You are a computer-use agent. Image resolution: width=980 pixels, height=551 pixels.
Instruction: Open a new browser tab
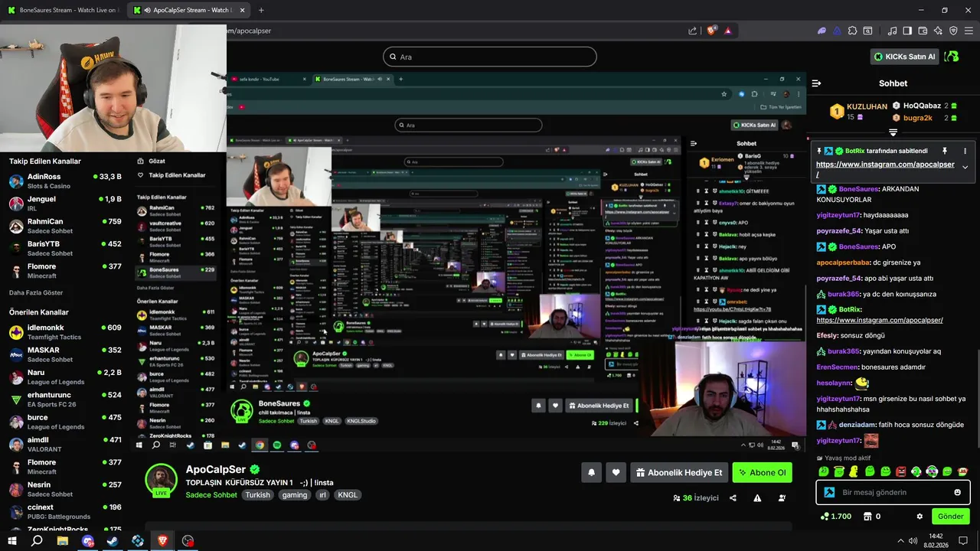point(261,10)
